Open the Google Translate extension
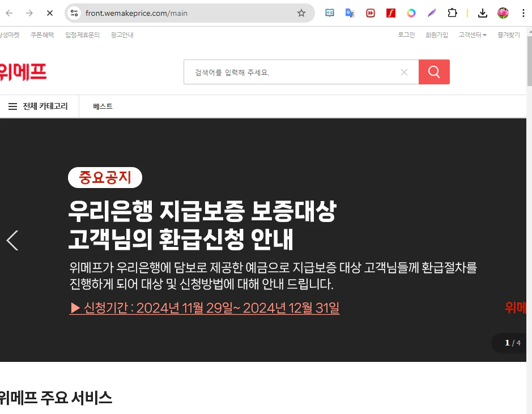The width and height of the screenshot is (532, 414). pos(350,13)
